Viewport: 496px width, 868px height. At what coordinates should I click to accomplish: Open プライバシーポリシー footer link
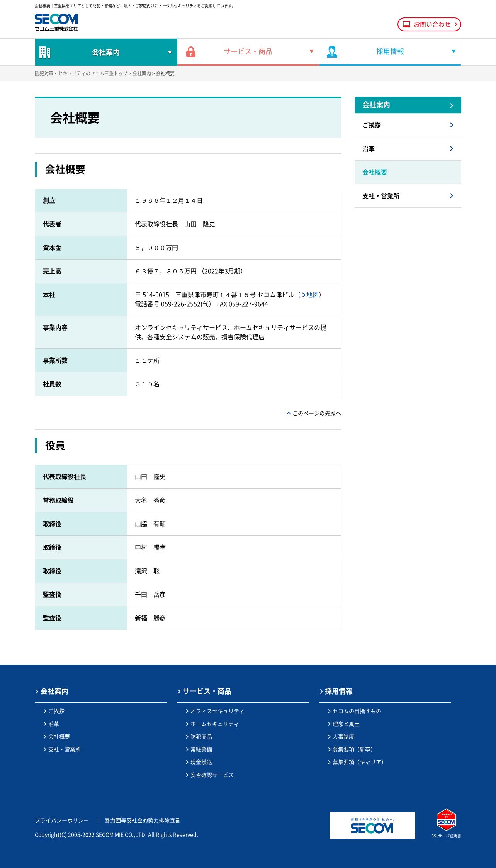(62, 820)
